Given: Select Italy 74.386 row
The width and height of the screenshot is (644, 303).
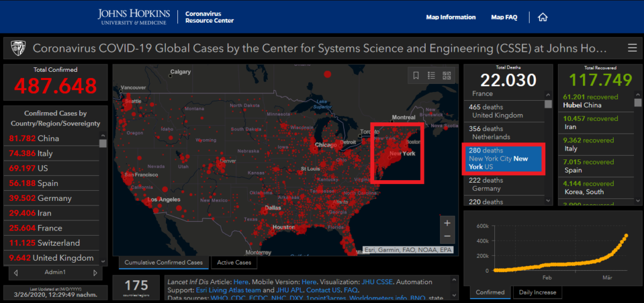Looking at the screenshot, I should coord(52,153).
